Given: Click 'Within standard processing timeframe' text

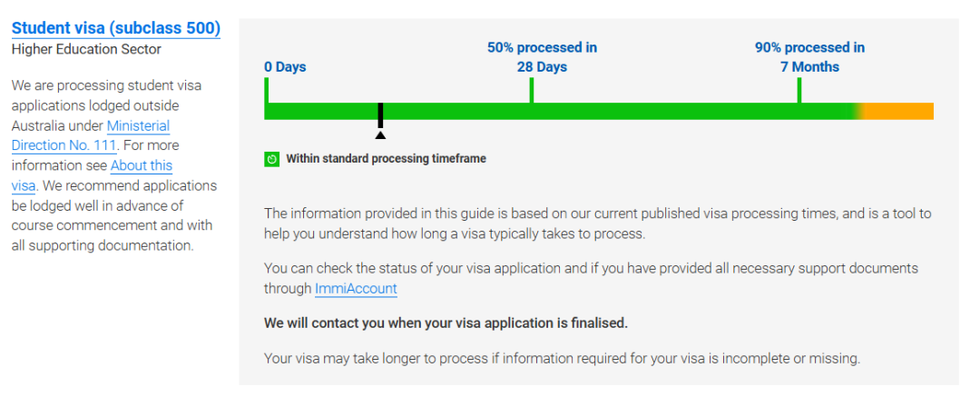Looking at the screenshot, I should click(387, 159).
